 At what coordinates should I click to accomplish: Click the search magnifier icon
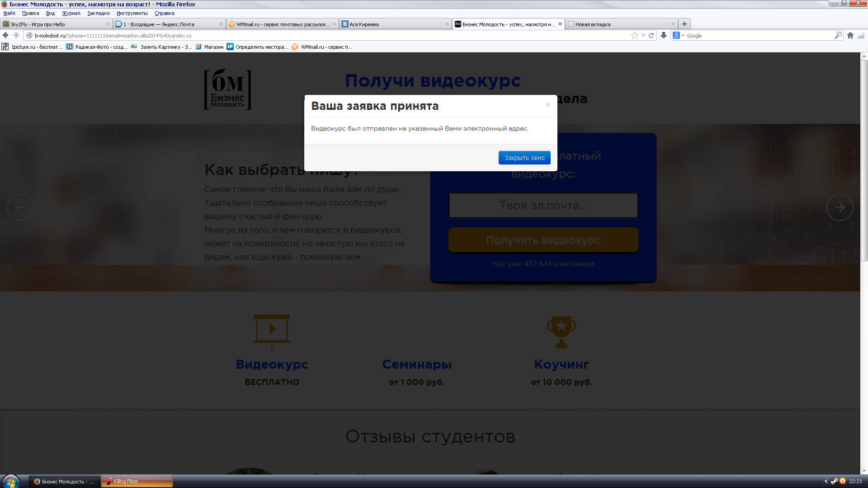tap(838, 35)
